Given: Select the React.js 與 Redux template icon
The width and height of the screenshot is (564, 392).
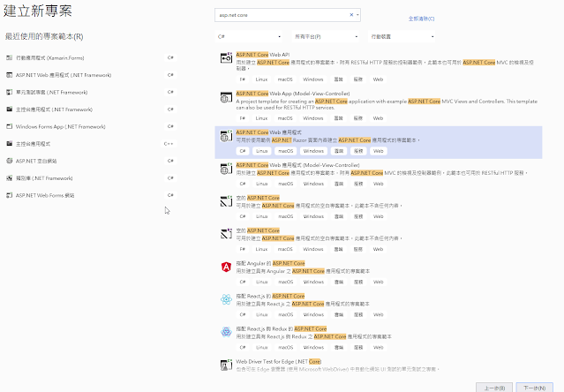Looking at the screenshot, I should pyautogui.click(x=226, y=332).
